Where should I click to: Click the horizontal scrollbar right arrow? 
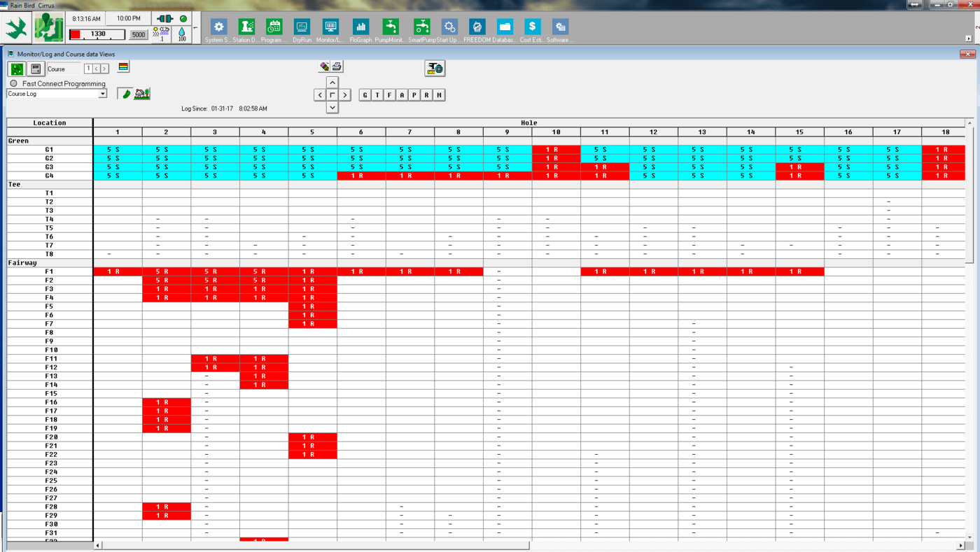pos(961,545)
